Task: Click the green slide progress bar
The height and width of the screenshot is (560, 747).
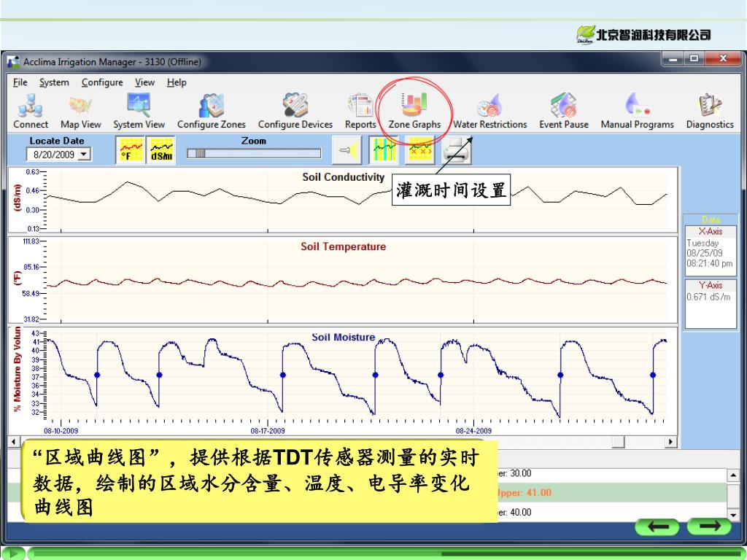Action: pyautogui.click(x=386, y=554)
